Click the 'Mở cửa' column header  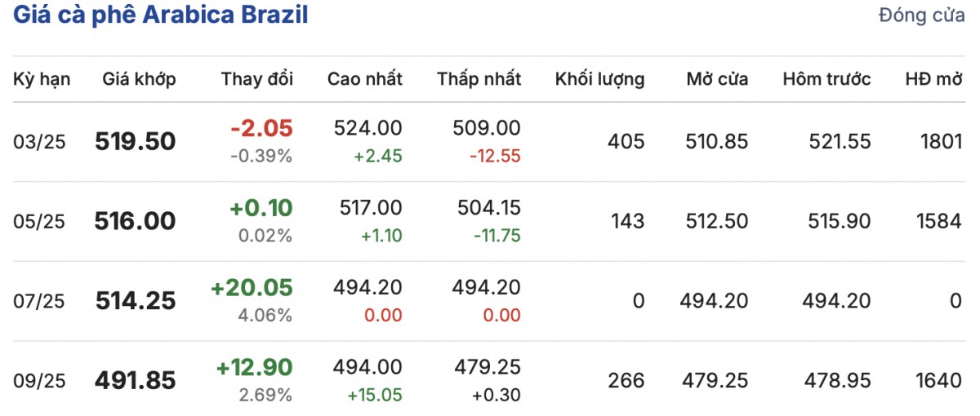click(717, 79)
